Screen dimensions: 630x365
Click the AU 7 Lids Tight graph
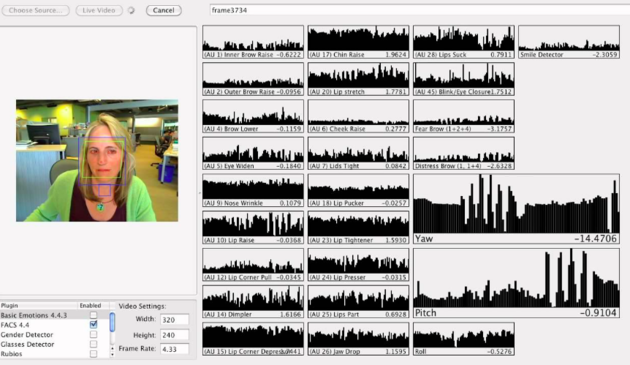coord(358,153)
